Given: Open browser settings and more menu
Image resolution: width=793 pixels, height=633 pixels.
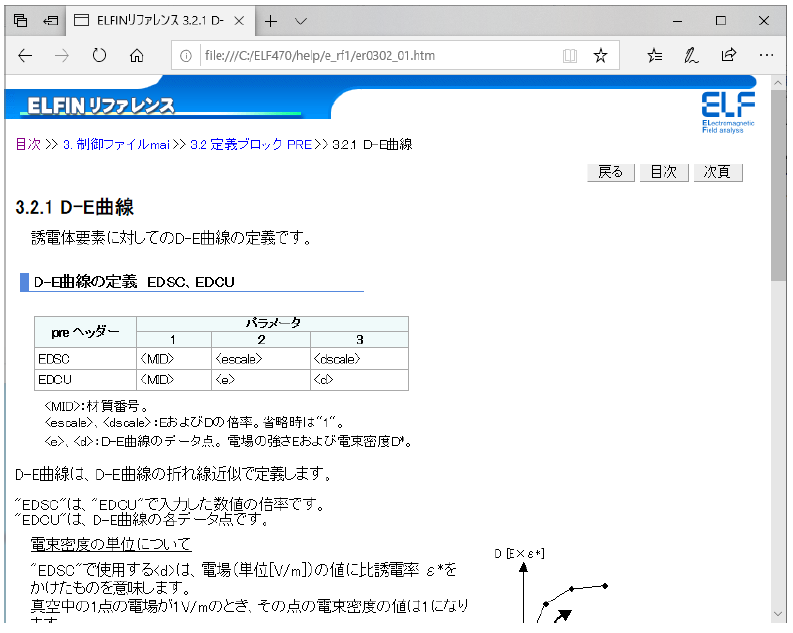Looking at the screenshot, I should point(766,55).
